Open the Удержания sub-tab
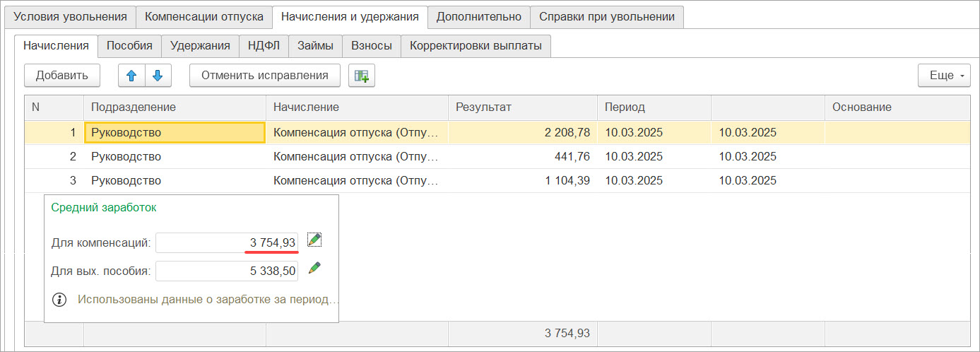Screen dimensions: 980x352 click(x=200, y=46)
